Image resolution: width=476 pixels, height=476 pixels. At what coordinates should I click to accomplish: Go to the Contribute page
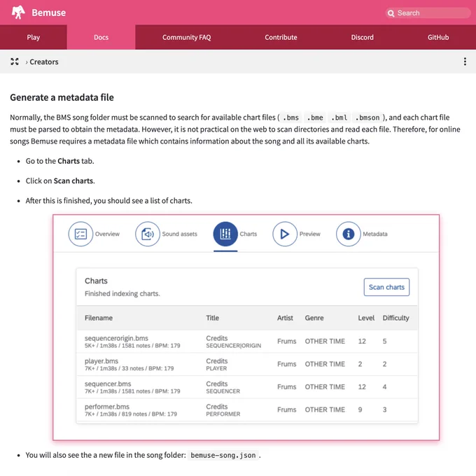[281, 37]
